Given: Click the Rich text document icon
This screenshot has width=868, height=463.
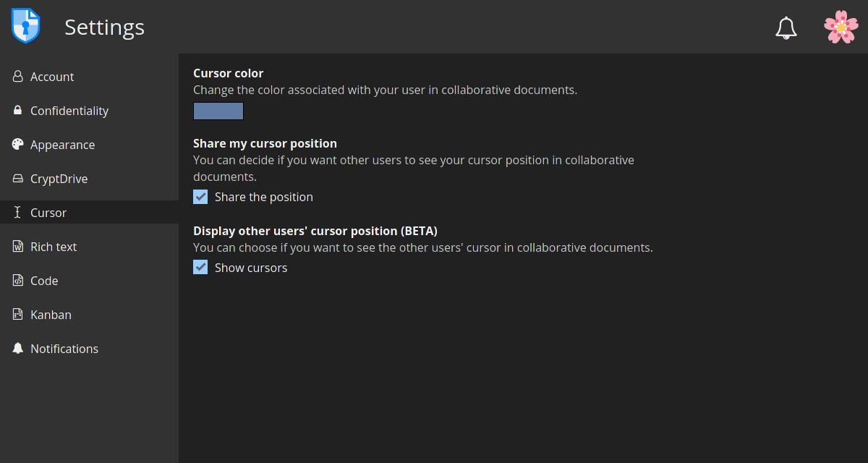Looking at the screenshot, I should tap(18, 247).
